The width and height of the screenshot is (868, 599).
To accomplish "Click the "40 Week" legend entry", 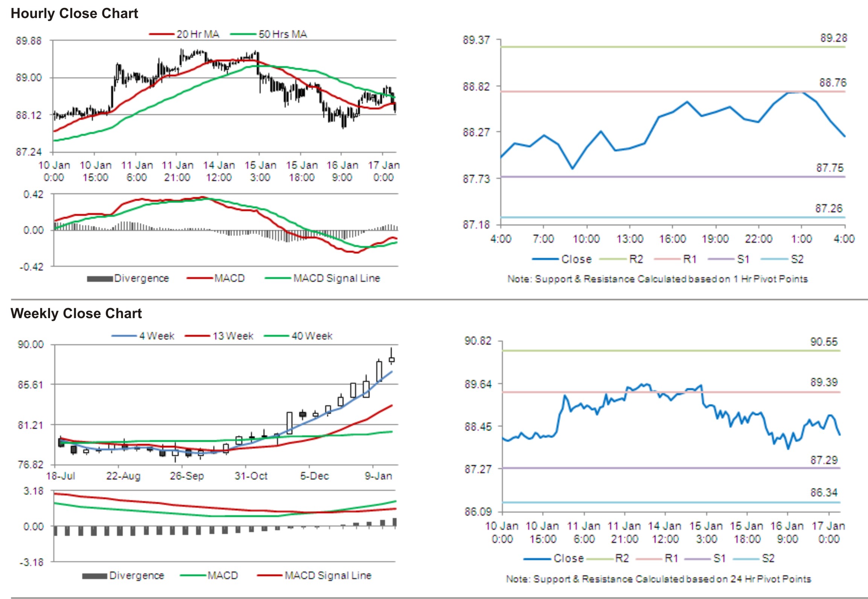I will (298, 336).
